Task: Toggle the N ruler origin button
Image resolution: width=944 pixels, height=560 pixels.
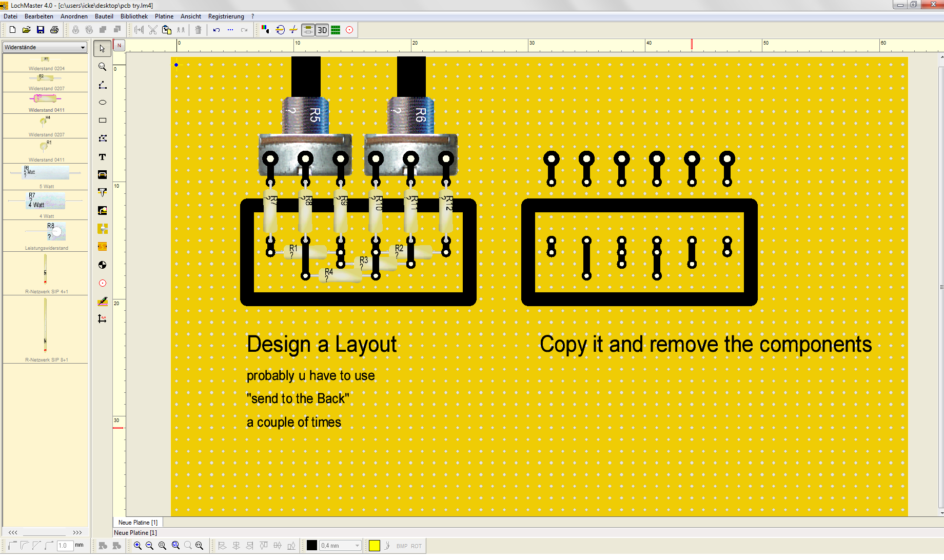Action: click(119, 45)
